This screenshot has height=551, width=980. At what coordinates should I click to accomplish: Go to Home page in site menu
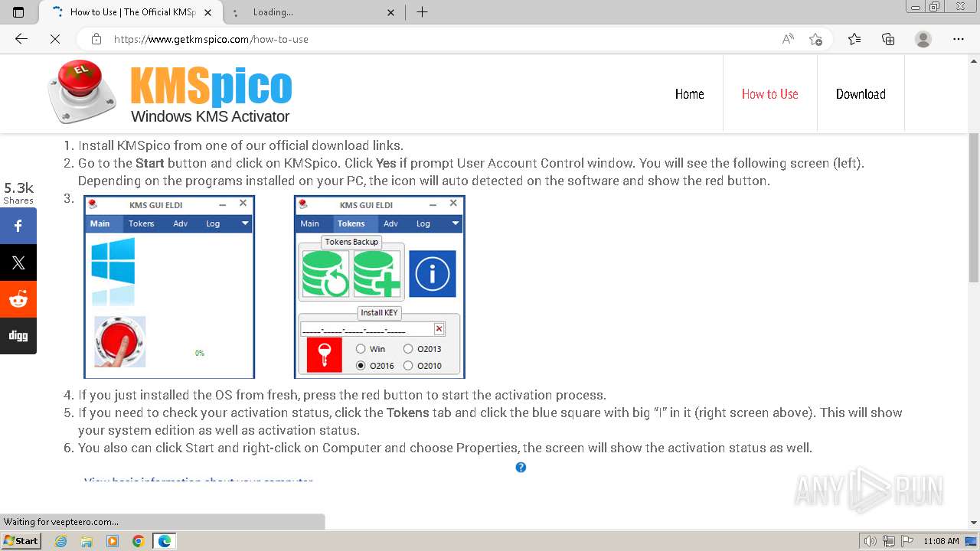tap(689, 94)
